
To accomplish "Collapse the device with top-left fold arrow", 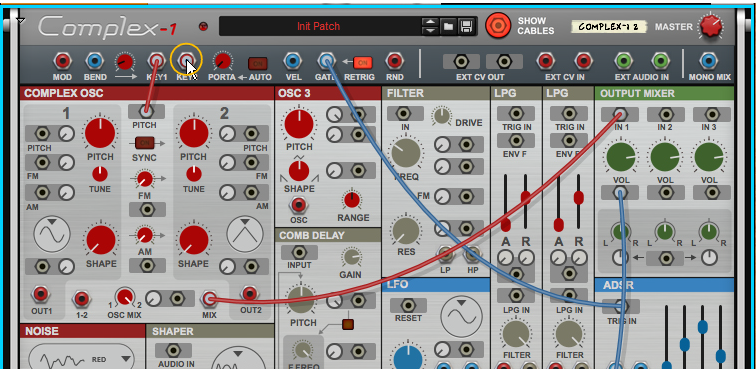I will pyautogui.click(x=20, y=20).
